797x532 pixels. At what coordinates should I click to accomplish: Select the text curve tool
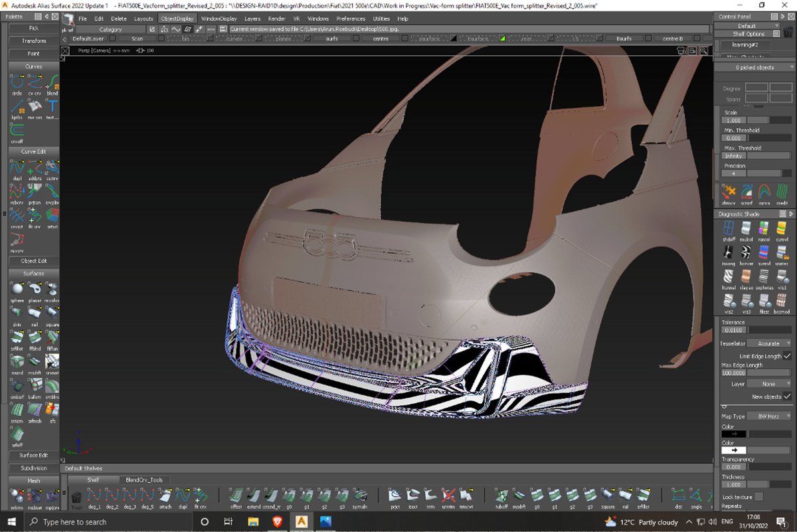coord(52,107)
